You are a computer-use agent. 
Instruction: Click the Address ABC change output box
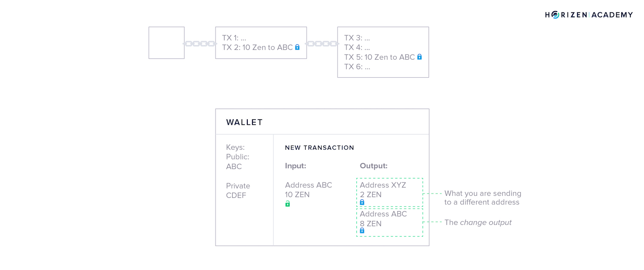[x=389, y=222]
